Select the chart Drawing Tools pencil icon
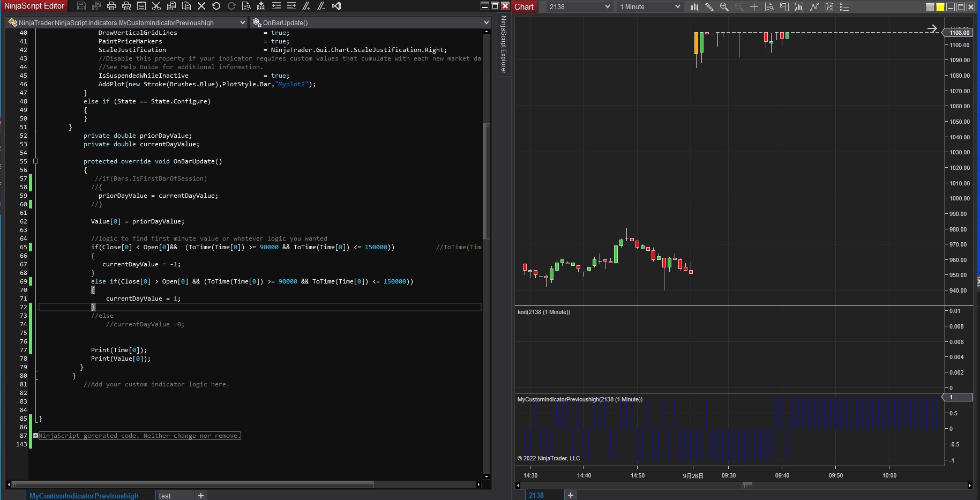 point(709,7)
